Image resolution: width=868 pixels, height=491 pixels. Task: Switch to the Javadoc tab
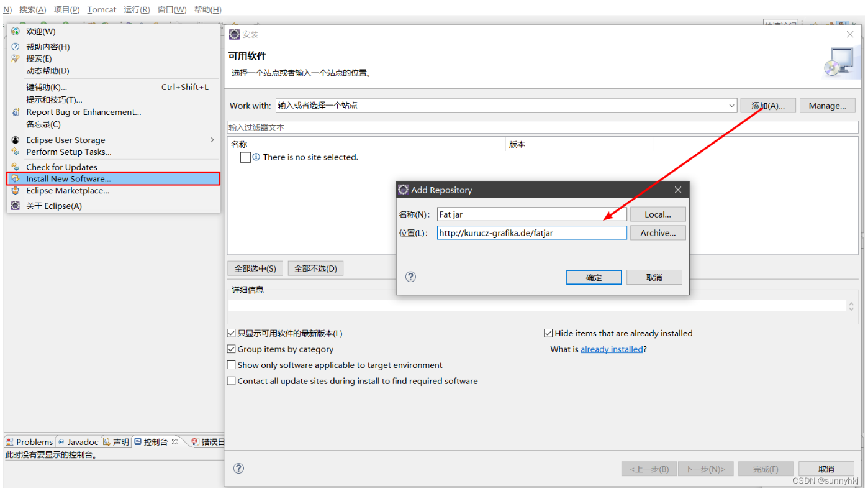tap(78, 442)
